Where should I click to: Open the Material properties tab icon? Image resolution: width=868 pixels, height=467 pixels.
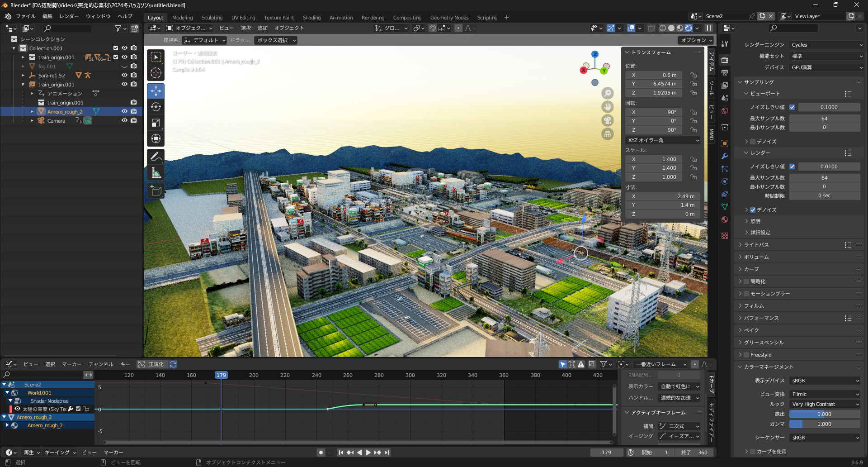pyautogui.click(x=725, y=219)
